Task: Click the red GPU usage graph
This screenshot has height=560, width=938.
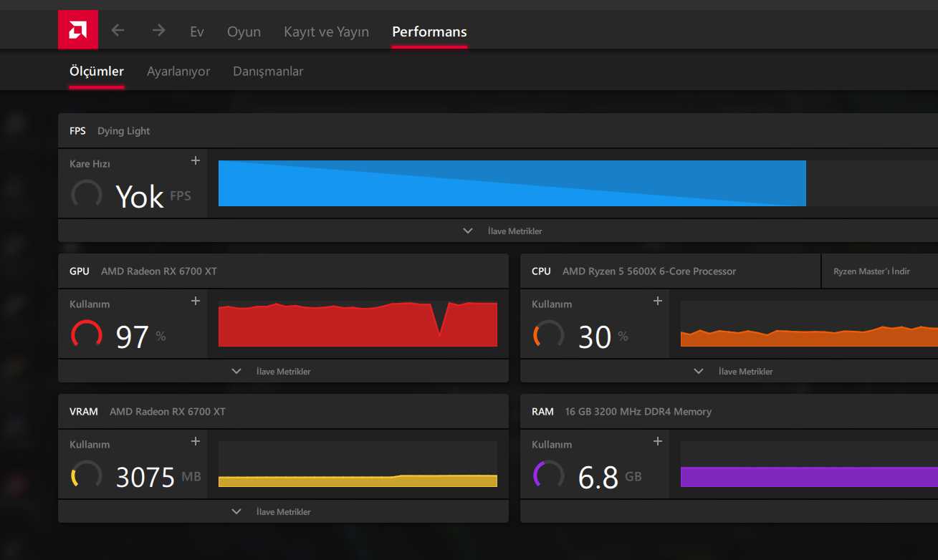Action: click(358, 324)
